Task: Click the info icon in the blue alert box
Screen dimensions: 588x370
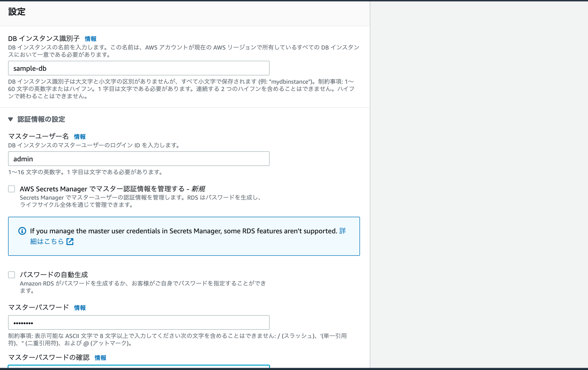Action: click(x=22, y=231)
